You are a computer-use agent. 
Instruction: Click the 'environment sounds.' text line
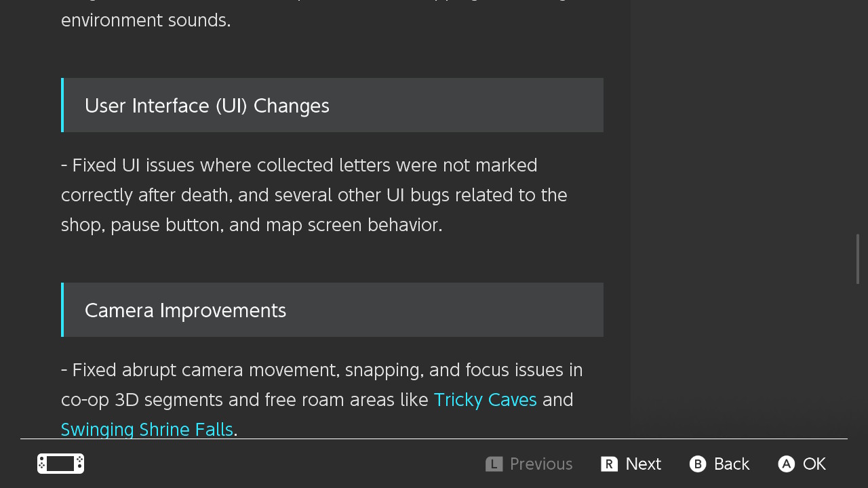(x=146, y=20)
